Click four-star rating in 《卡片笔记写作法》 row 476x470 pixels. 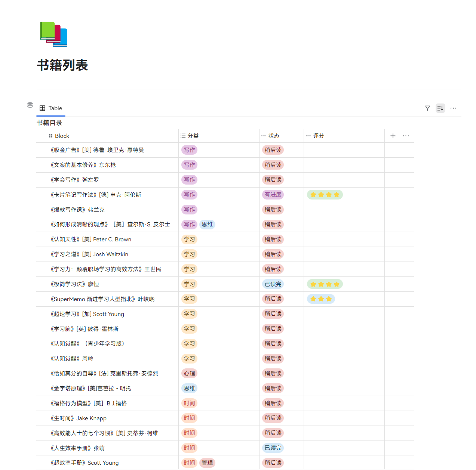[x=325, y=195]
